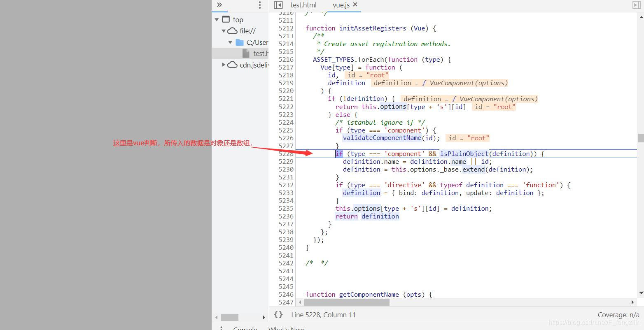Click the C:/User folder icon
The width and height of the screenshot is (644, 330).
coord(240,42)
